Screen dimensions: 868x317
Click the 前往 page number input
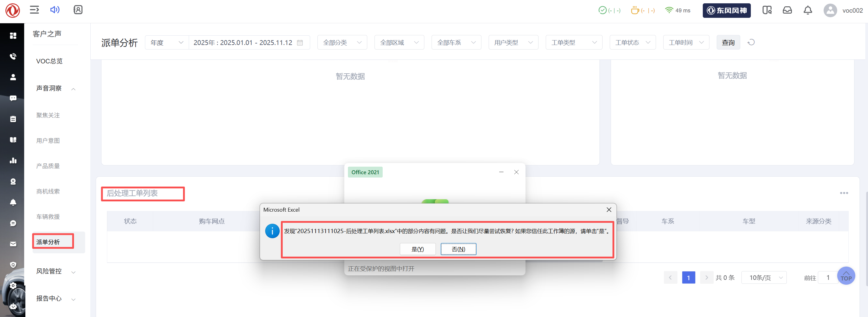[x=828, y=277]
